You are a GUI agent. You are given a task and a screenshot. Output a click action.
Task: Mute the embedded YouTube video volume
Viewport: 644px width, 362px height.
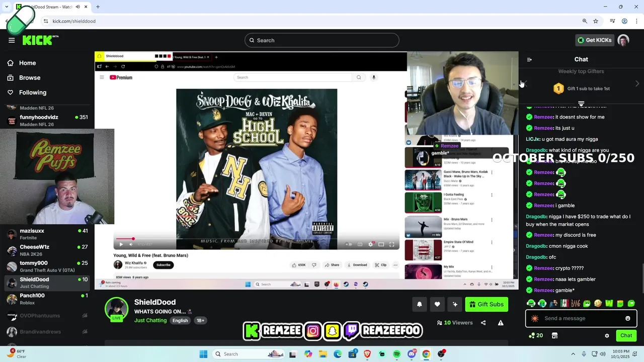[131, 244]
